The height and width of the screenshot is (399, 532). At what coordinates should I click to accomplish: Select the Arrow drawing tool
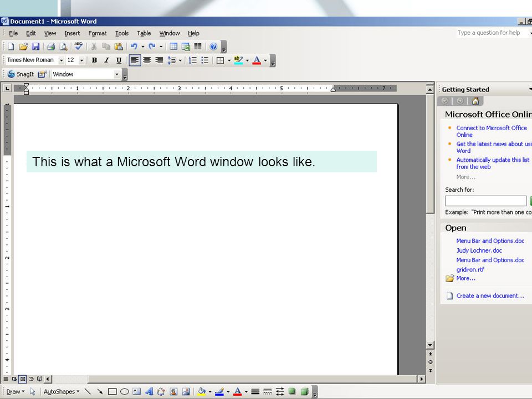(100, 392)
